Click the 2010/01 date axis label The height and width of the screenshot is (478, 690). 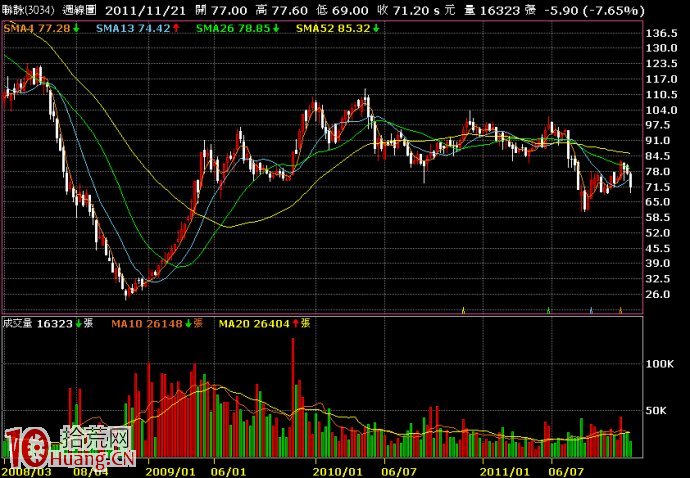click(x=338, y=473)
